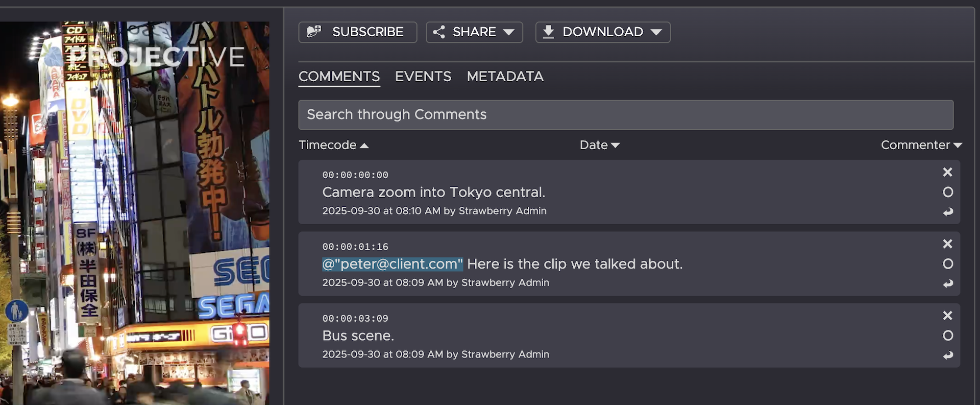Switch to the EVENTS tab
980x405 pixels.
[x=423, y=77]
